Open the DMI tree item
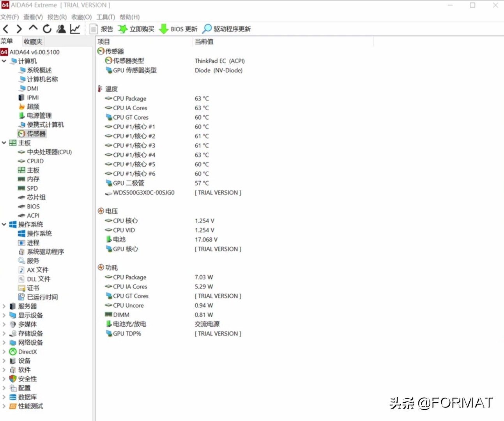The image size is (504, 421). (x=28, y=88)
